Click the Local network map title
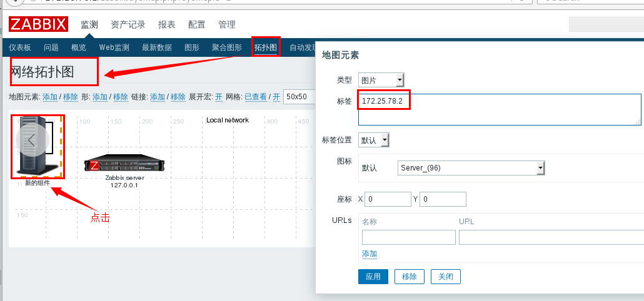 (x=228, y=120)
